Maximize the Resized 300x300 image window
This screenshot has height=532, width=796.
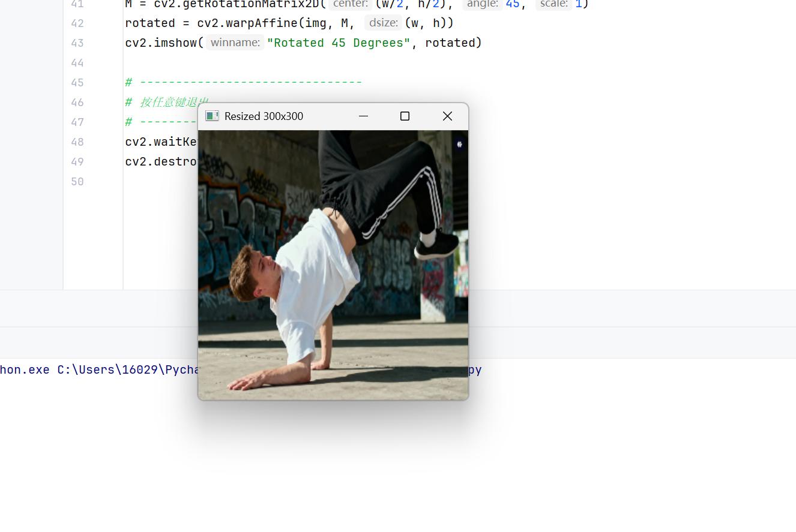[x=405, y=116]
